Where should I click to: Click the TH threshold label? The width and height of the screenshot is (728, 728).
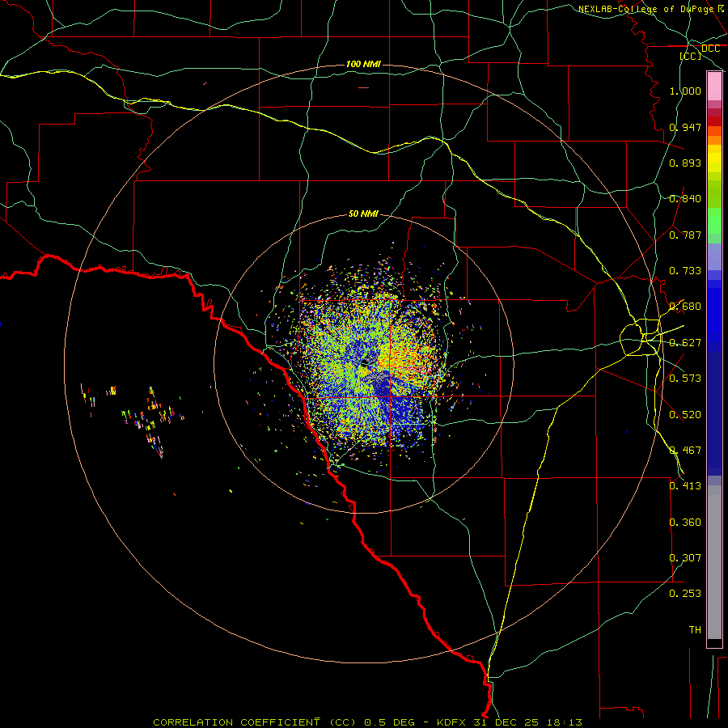tap(695, 630)
